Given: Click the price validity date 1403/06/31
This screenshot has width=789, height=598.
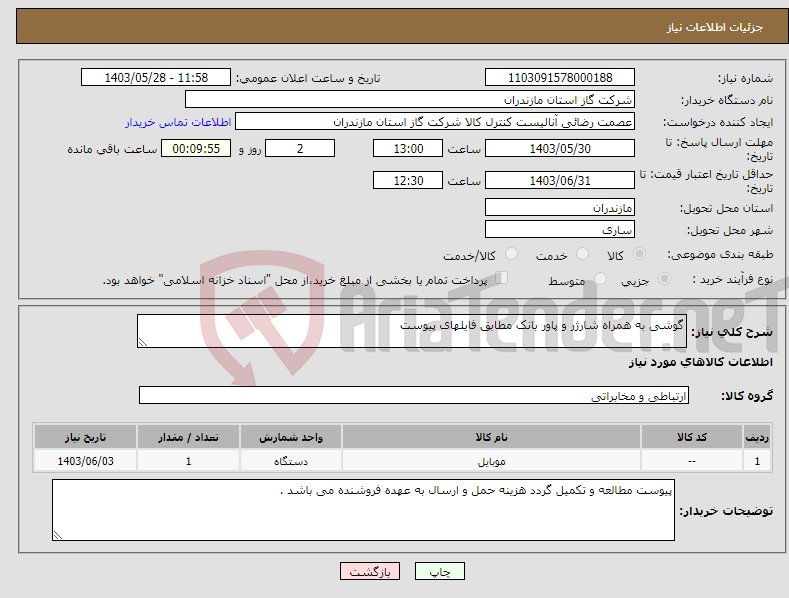Looking at the screenshot, I should (560, 180).
